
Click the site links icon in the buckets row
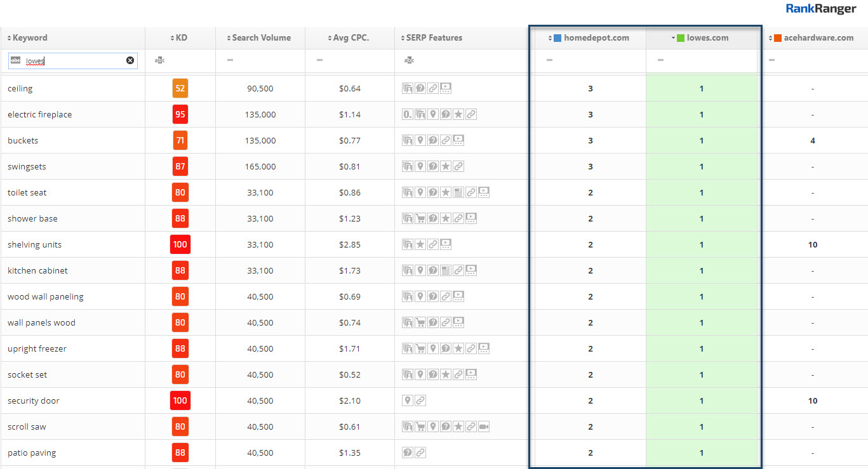click(446, 140)
